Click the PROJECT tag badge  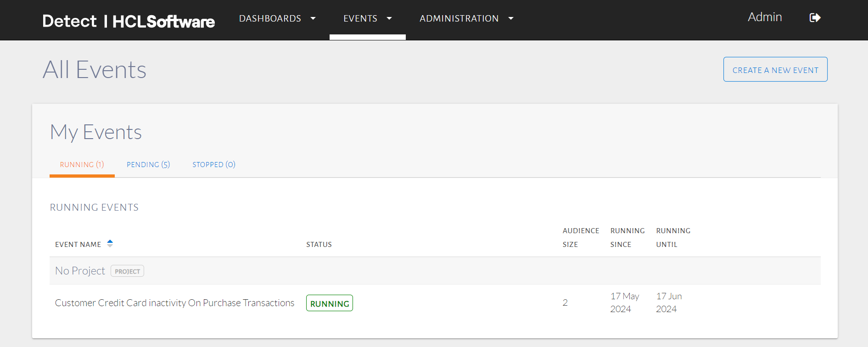click(127, 271)
